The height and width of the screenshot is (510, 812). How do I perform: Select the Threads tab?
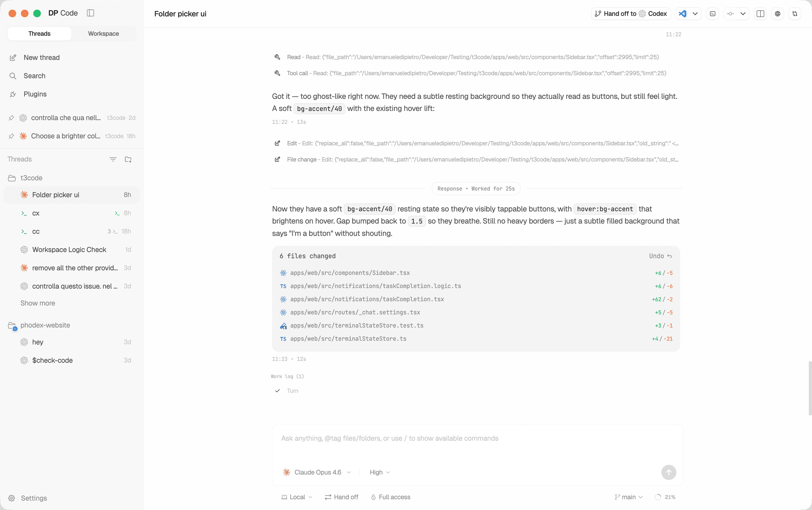click(39, 33)
